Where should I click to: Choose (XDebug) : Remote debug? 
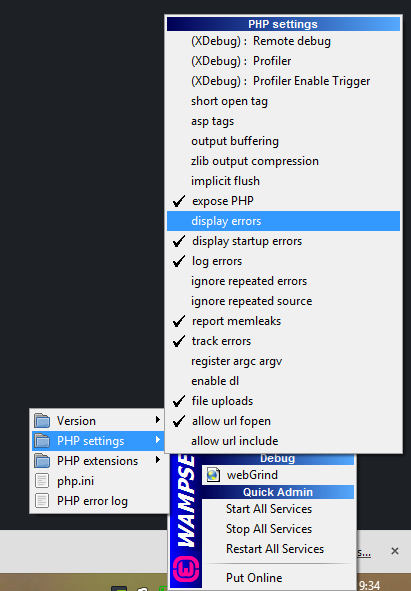(x=283, y=41)
